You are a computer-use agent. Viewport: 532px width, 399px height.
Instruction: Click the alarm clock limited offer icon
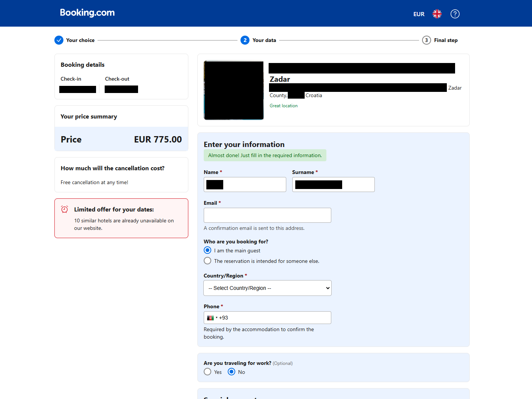click(x=65, y=209)
